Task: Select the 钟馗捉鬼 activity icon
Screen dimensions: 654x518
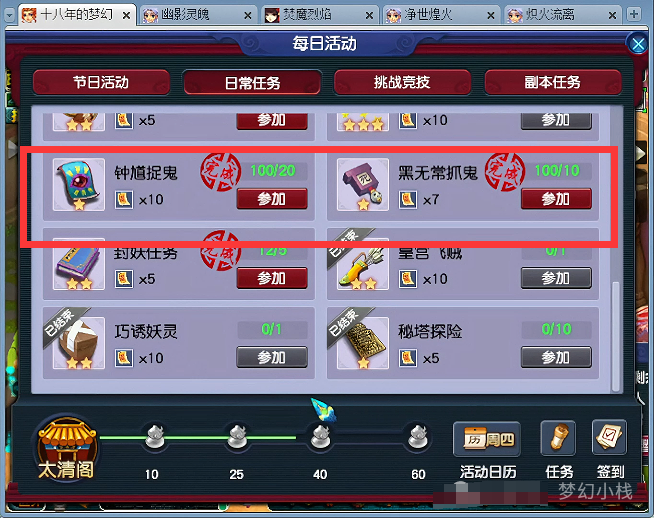Action: click(x=79, y=184)
